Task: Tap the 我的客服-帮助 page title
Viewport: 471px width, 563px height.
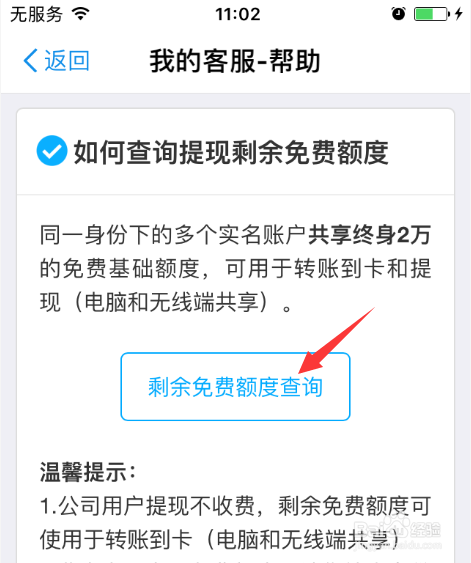Action: [x=235, y=61]
